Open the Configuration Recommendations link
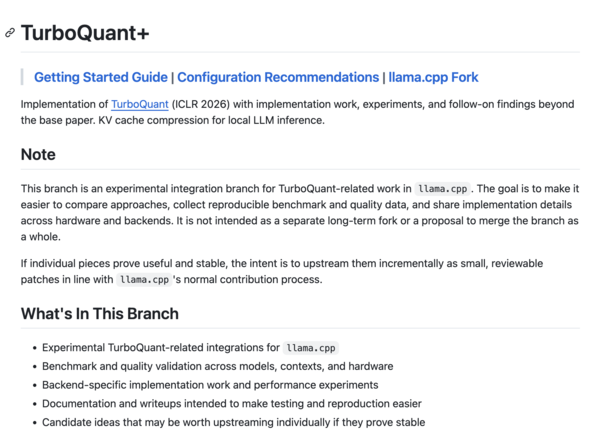 278,77
